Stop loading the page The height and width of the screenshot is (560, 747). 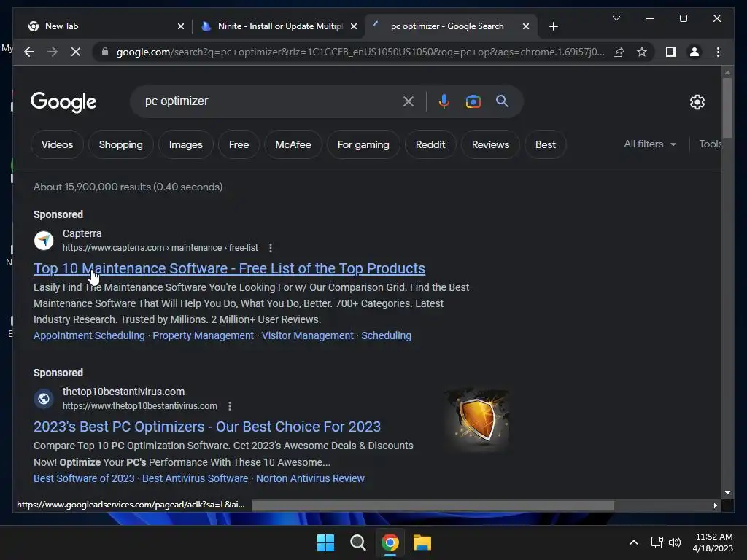pyautogui.click(x=76, y=52)
